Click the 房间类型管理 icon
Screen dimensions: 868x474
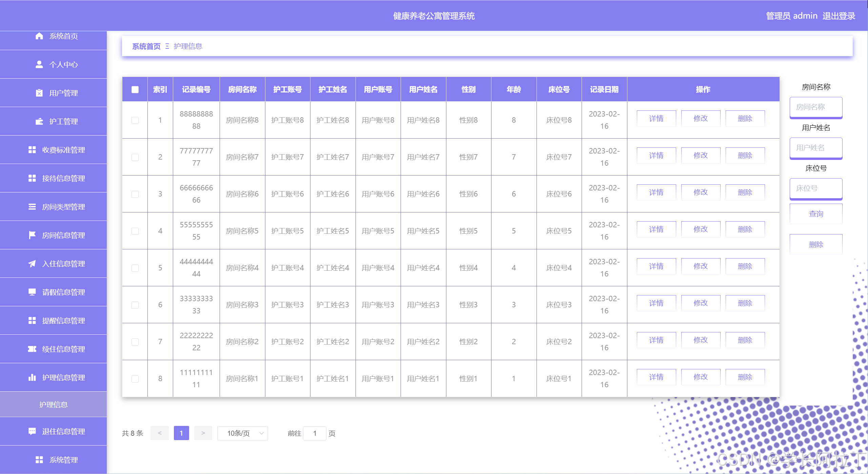(32, 206)
